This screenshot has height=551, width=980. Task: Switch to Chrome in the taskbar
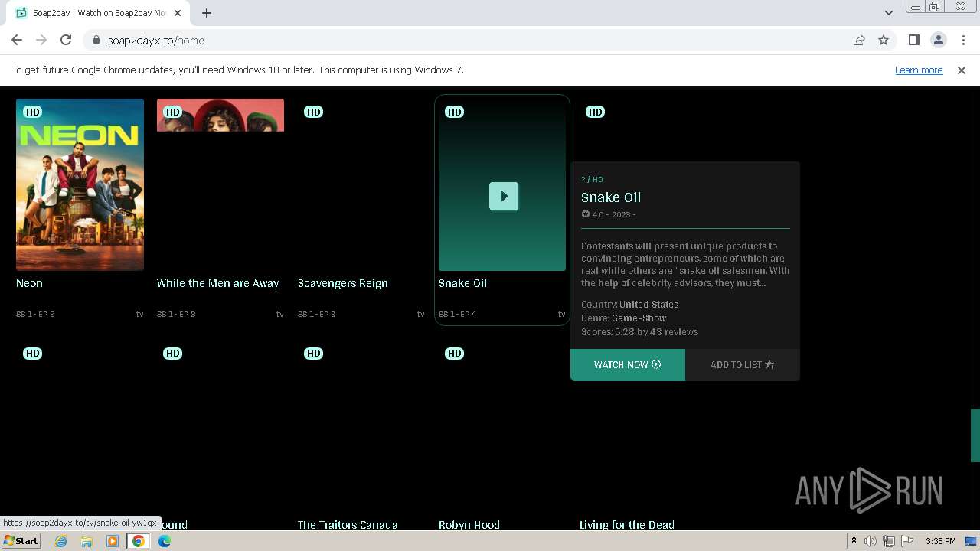139,541
